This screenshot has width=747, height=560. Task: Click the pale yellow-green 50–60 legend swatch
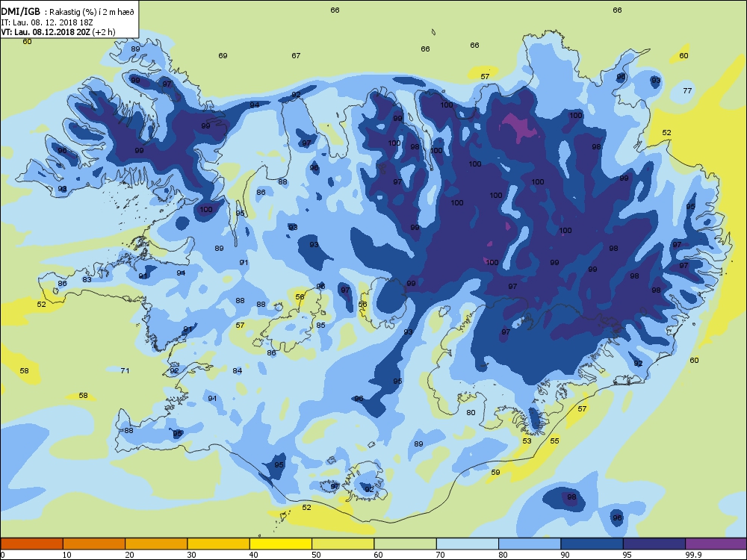pyautogui.click(x=343, y=544)
